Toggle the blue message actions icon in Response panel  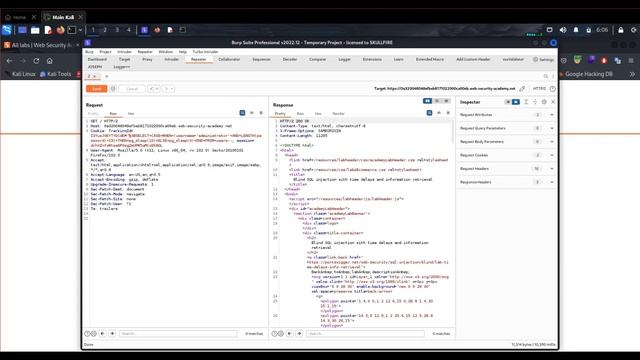click(x=429, y=113)
